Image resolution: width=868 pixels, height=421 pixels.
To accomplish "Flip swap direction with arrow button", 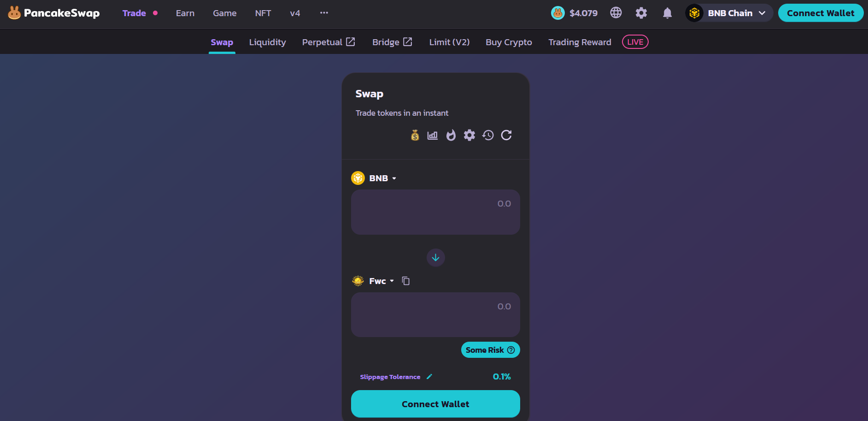I will (x=436, y=258).
